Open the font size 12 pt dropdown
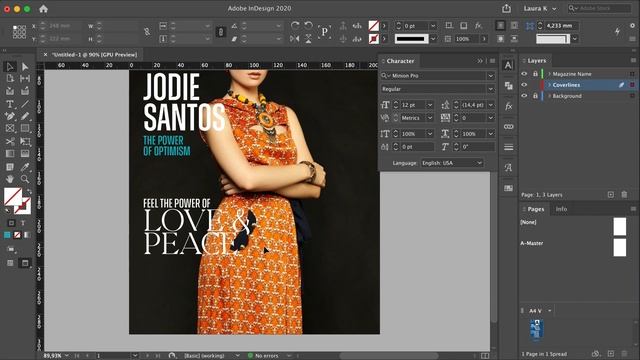 (x=430, y=105)
